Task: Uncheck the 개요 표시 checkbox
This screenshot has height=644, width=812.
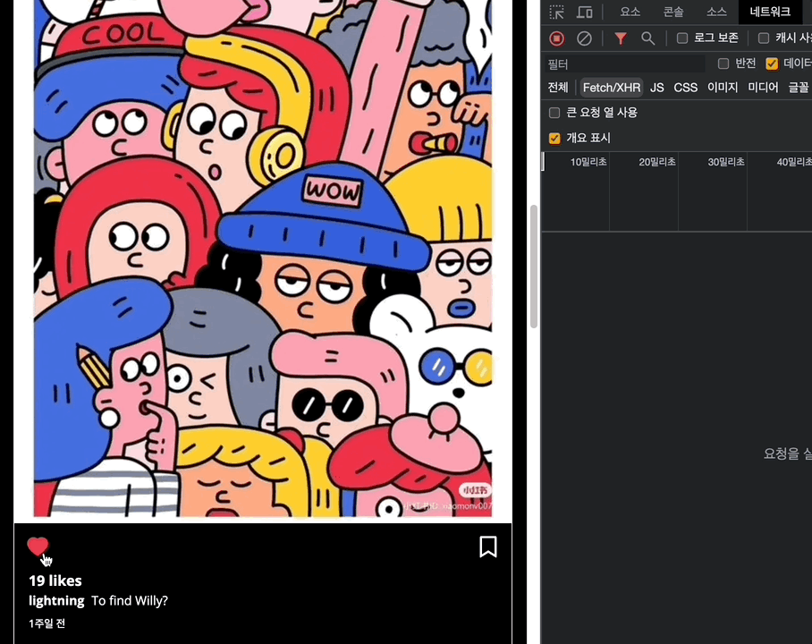Action: [554, 139]
